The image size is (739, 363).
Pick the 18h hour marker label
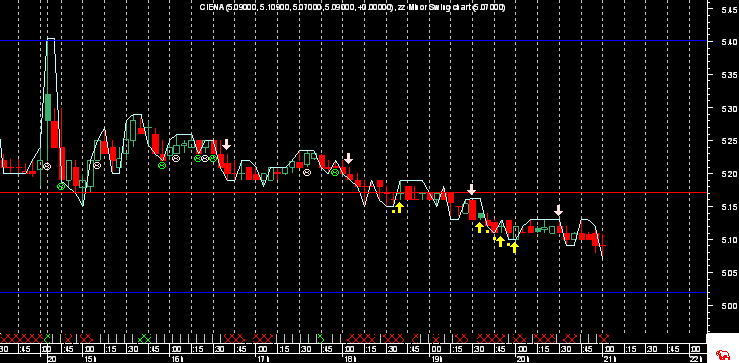350,359
